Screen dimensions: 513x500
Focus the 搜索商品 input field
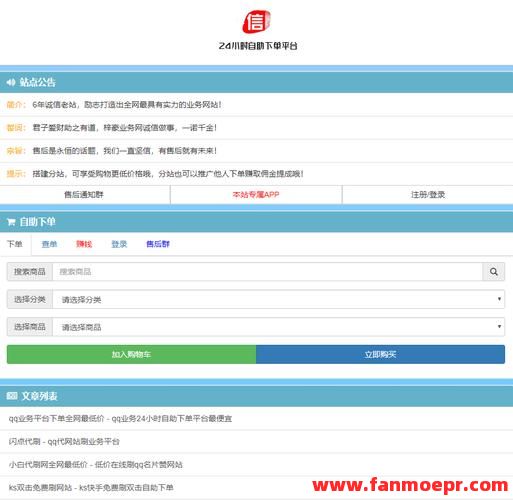tap(267, 272)
